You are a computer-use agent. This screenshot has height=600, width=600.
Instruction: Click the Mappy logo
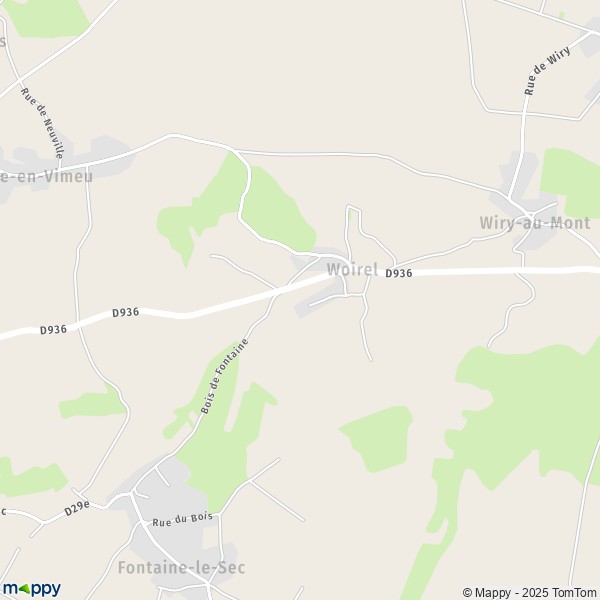pos(32,589)
